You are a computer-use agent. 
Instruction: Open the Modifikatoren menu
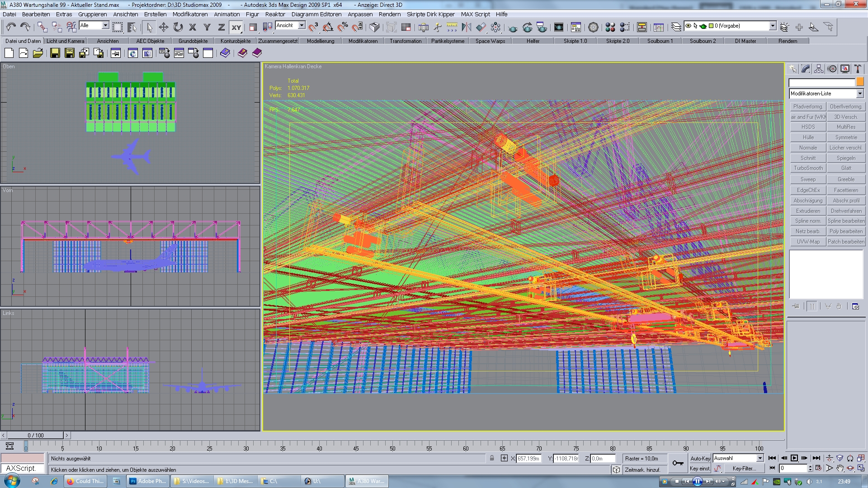pyautogui.click(x=190, y=14)
